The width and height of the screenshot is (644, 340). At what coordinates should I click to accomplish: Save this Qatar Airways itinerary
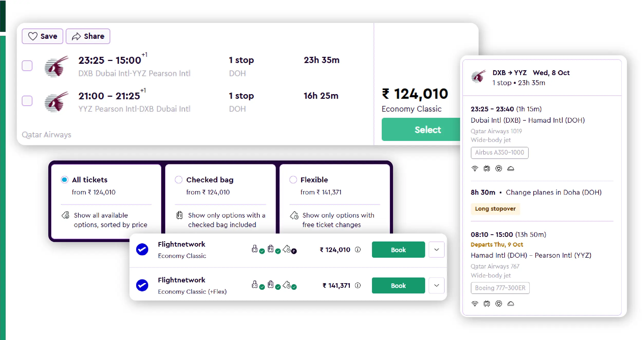pos(42,36)
